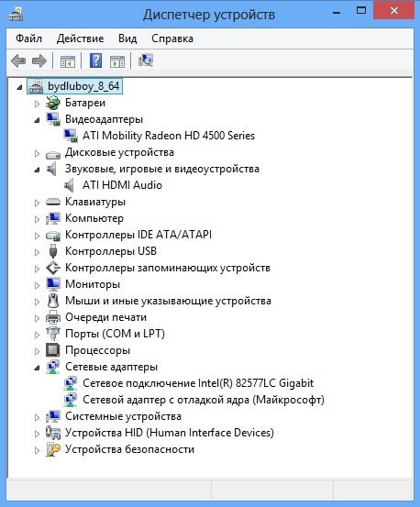This screenshot has height=507, width=420.
Task: Click the Контроллеры IDE ATA/ATAPI icon
Action: (x=53, y=236)
